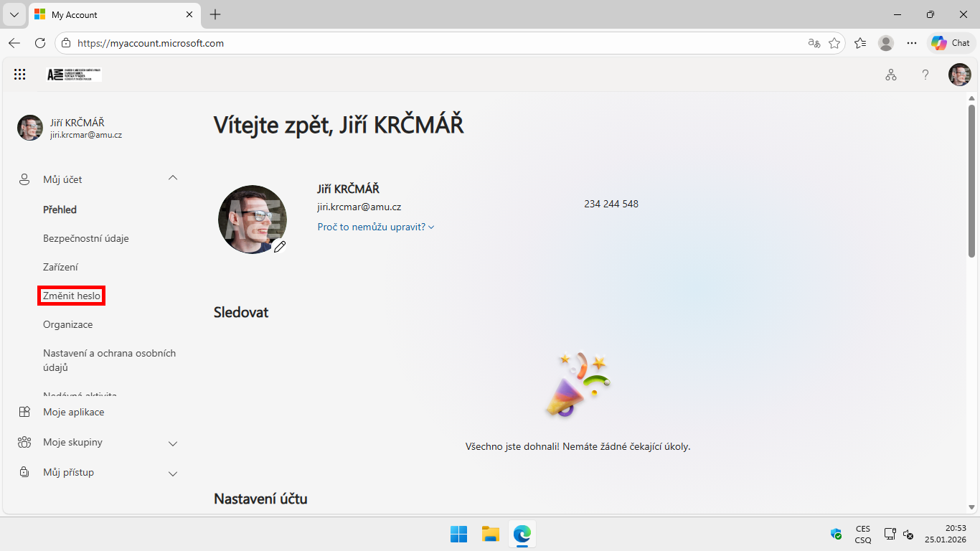Click the page vertical scrollbar thumb
This screenshot has height=551, width=980.
coord(971,179)
